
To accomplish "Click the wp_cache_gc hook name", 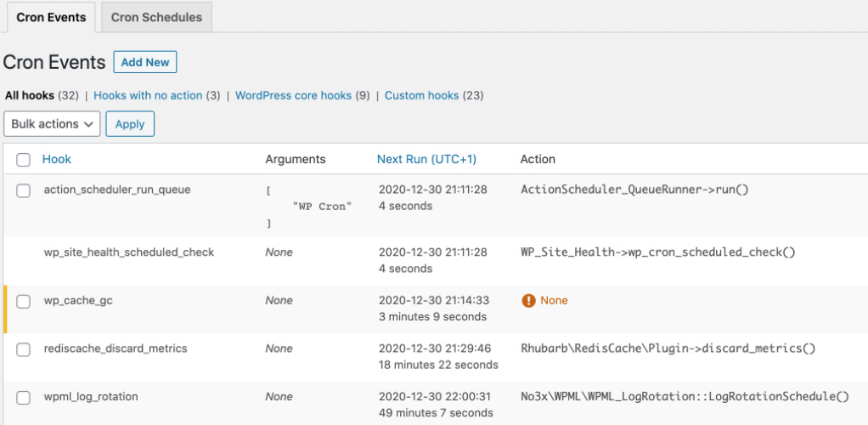I will coord(78,301).
